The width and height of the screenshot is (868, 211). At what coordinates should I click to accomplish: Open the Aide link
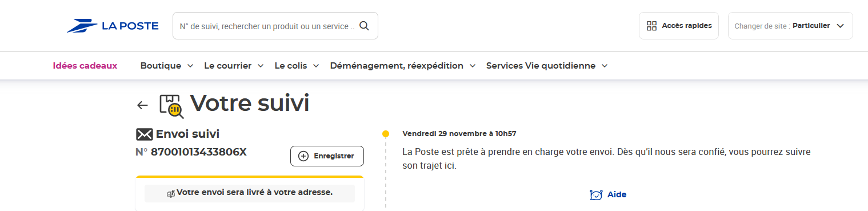click(x=608, y=195)
